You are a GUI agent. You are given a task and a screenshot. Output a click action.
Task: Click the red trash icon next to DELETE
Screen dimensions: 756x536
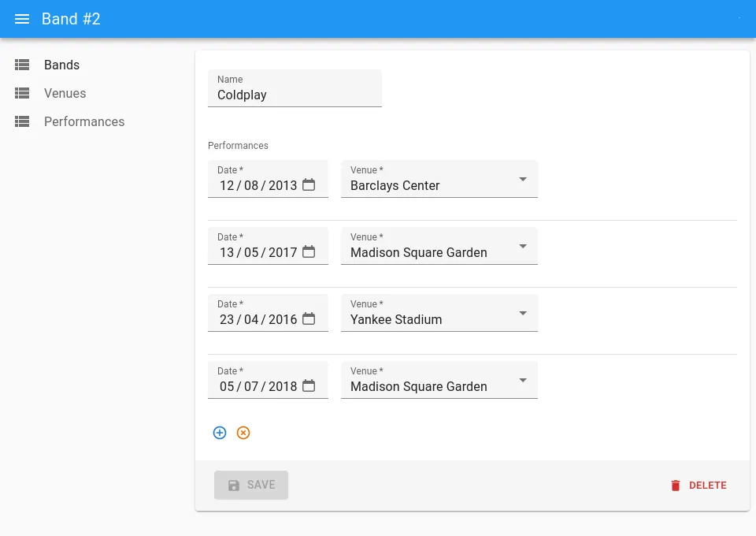coord(676,486)
